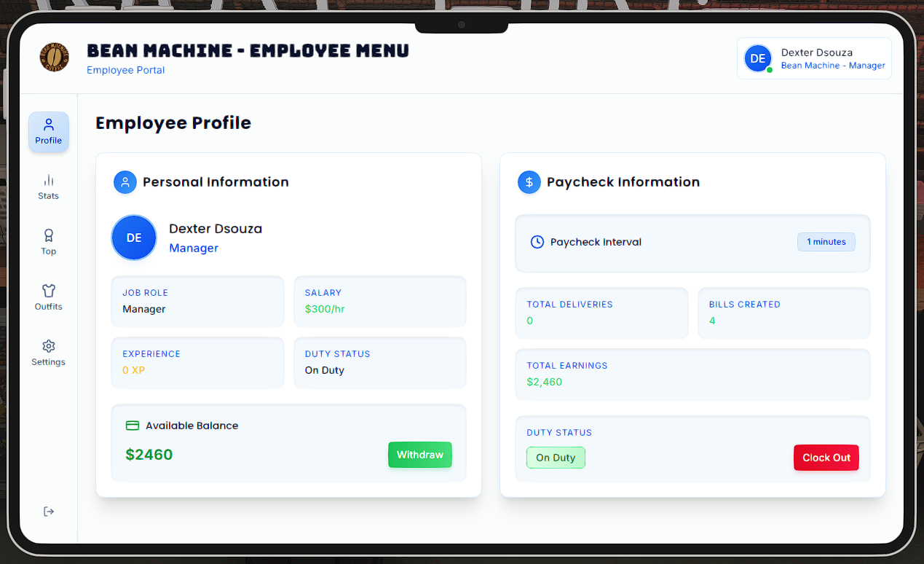Withdraw the available balance
This screenshot has height=564, width=924.
pyautogui.click(x=420, y=455)
